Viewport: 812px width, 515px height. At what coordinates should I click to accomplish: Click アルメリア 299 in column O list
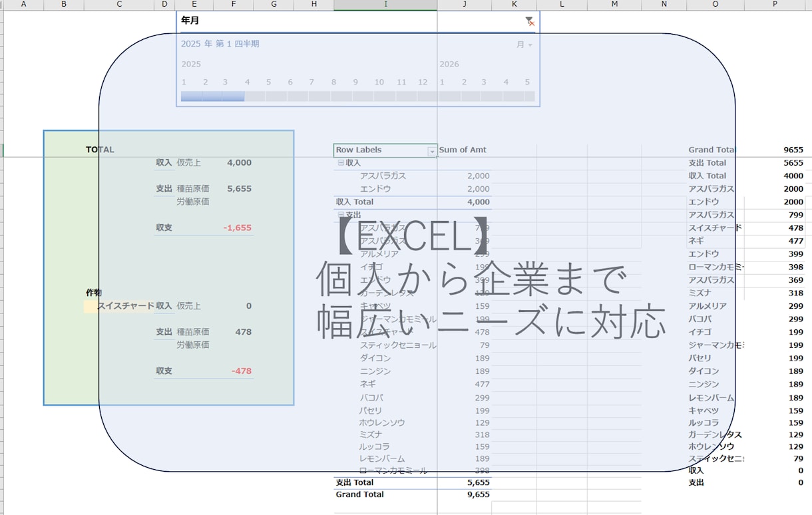[x=746, y=306]
